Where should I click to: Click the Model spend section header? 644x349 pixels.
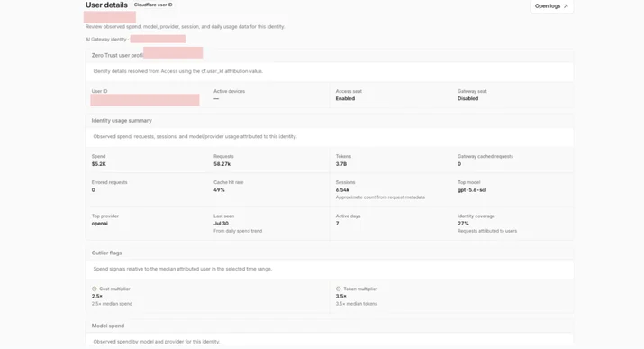tap(107, 326)
